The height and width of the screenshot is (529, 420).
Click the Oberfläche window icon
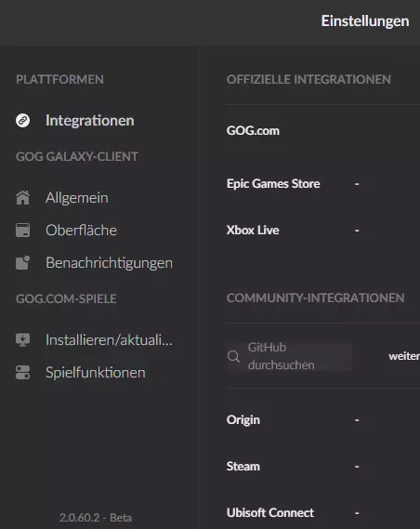(22, 230)
